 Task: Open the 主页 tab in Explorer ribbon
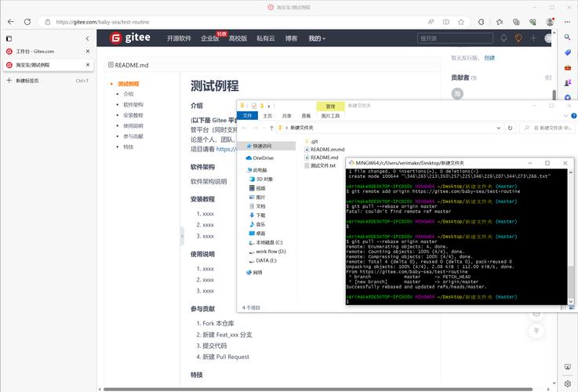[x=267, y=116]
